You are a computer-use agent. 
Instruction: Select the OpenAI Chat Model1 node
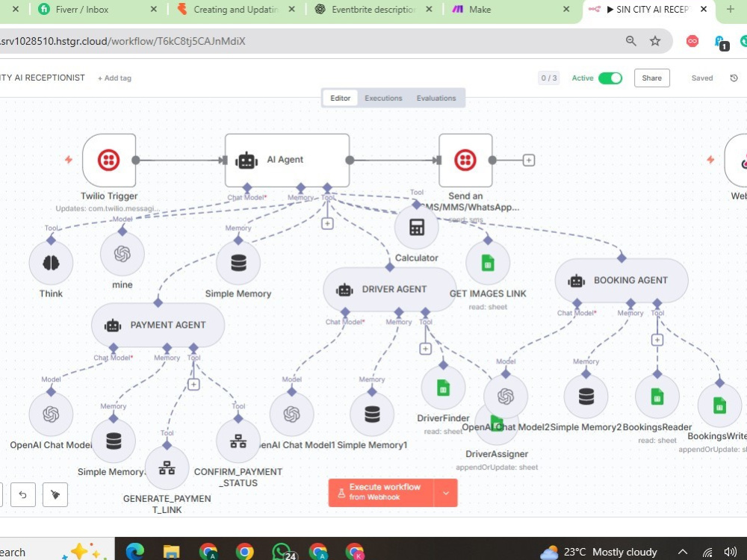(x=291, y=414)
